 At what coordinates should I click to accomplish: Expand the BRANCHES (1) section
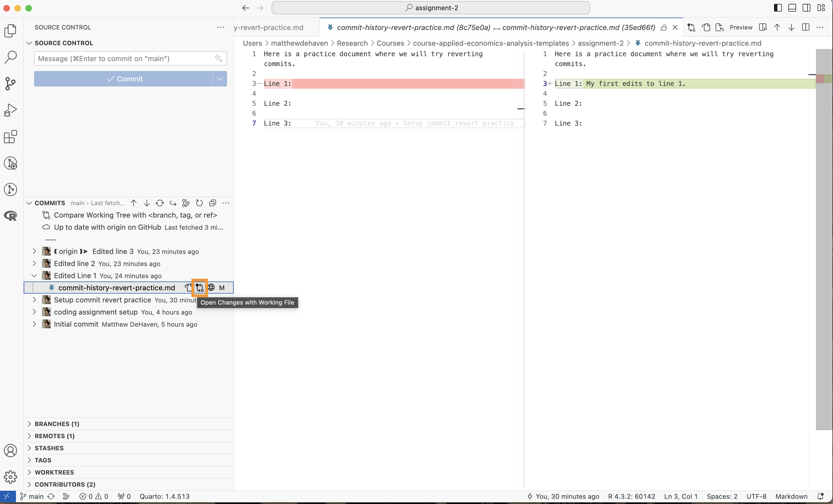click(57, 424)
